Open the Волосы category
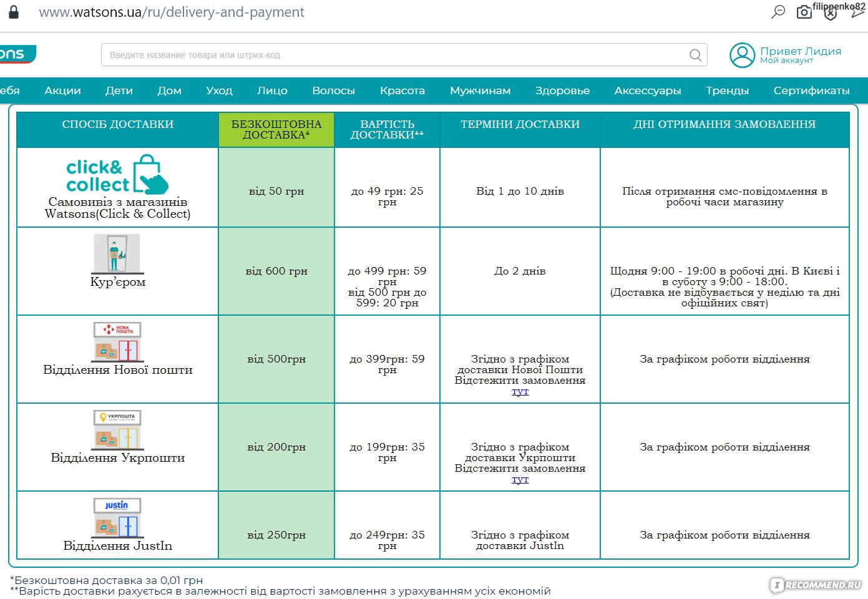Viewport: 868px width, 599px height. (x=334, y=90)
